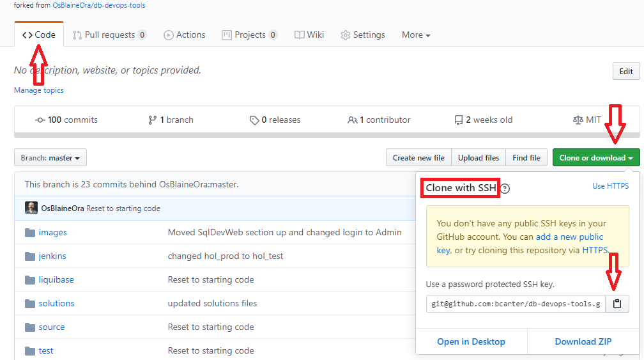Image resolution: width=644 pixels, height=360 pixels.
Task: Click the OsBlaineOra author name
Action: click(63, 208)
